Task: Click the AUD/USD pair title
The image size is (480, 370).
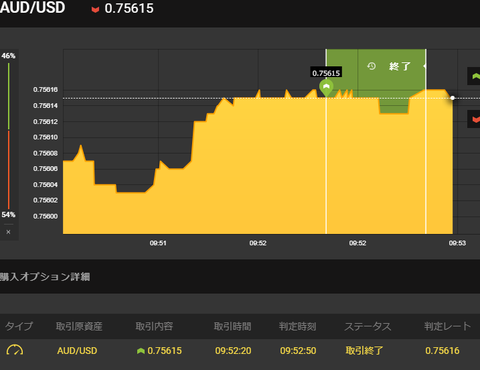Action: 32,8
